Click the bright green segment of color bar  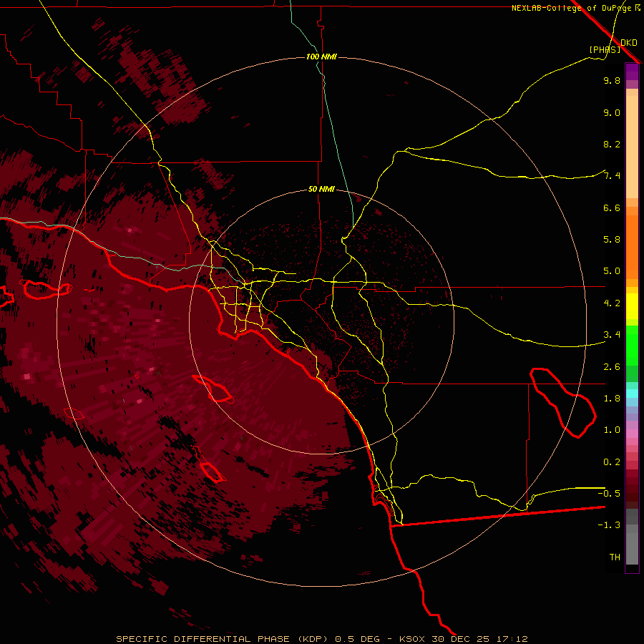(632, 346)
